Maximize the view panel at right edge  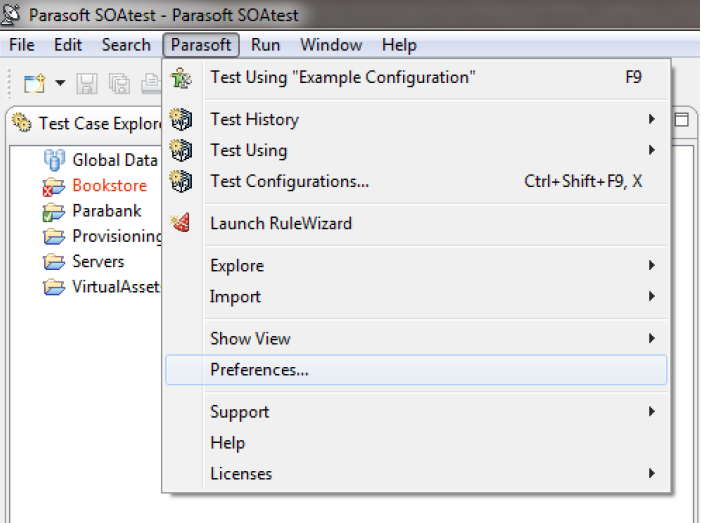coord(681,119)
